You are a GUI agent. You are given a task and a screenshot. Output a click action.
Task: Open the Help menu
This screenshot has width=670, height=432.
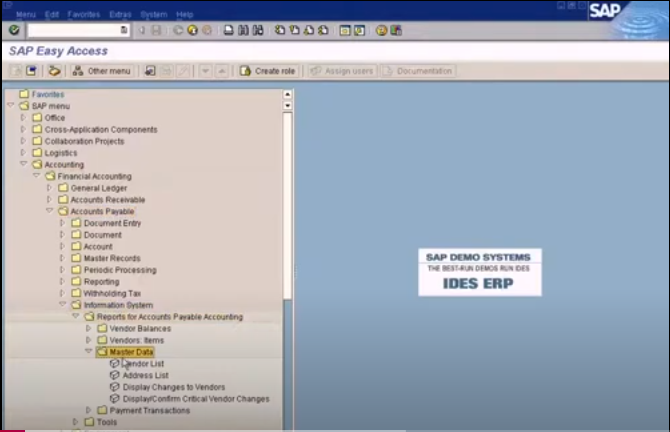(185, 14)
